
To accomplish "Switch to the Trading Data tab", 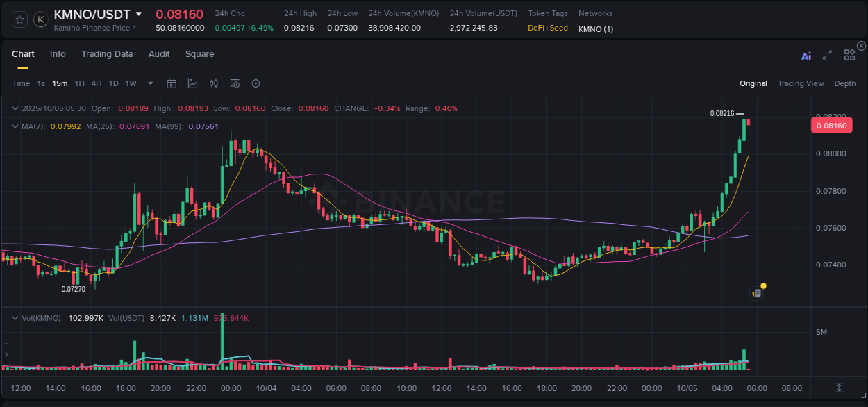I will coord(108,54).
